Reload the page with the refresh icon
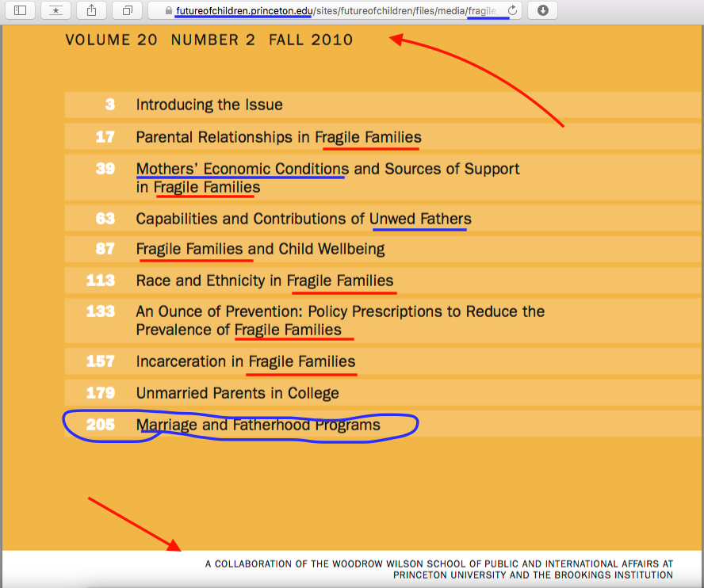 pos(512,10)
